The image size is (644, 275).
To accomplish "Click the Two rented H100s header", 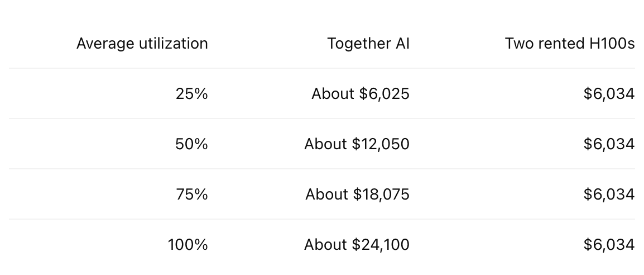I will click(570, 44).
